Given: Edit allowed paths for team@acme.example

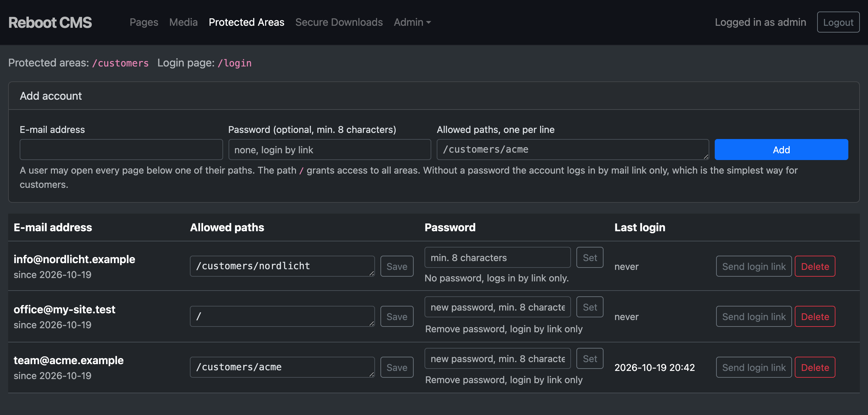Looking at the screenshot, I should 282,367.
